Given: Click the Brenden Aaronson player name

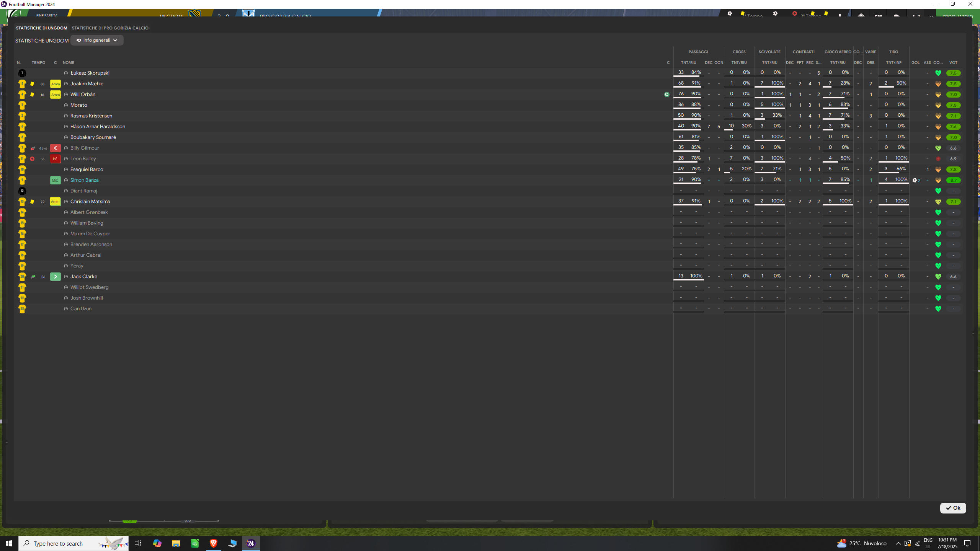Looking at the screenshot, I should click(91, 244).
